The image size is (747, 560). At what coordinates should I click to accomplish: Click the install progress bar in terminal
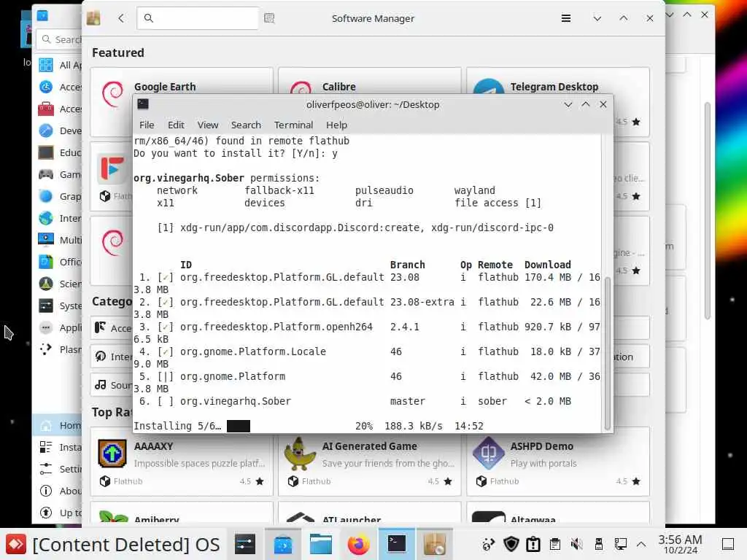(239, 426)
